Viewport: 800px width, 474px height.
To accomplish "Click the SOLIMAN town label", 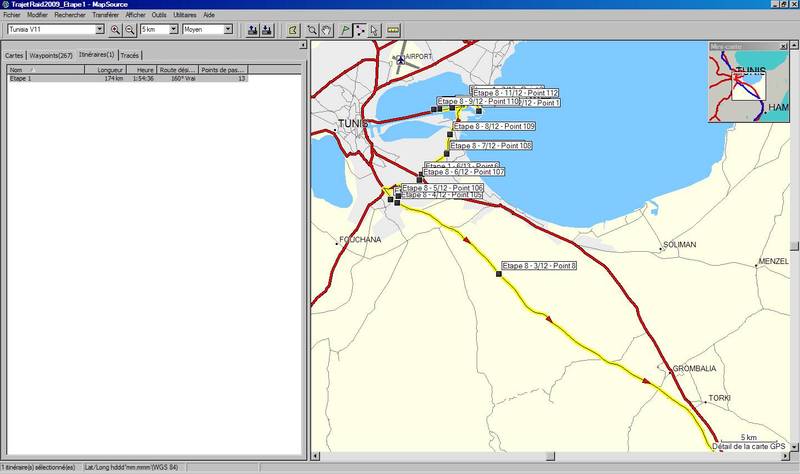I will 680,244.
